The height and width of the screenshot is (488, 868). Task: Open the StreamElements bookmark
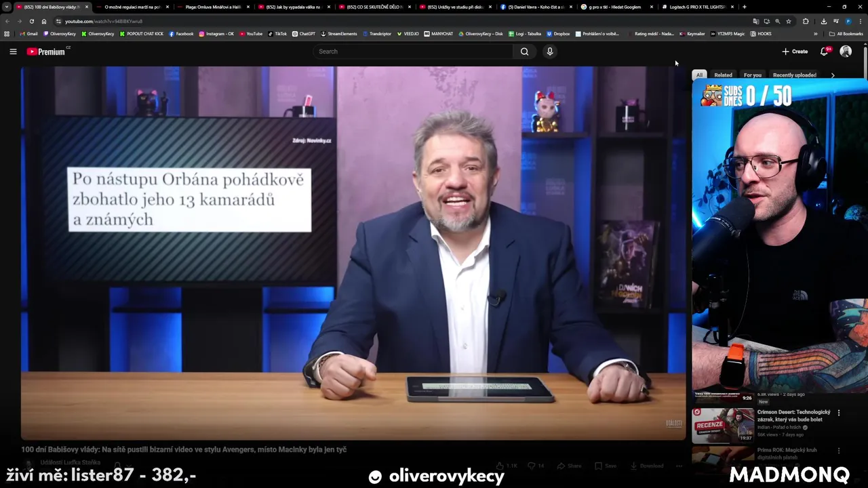[x=339, y=33]
